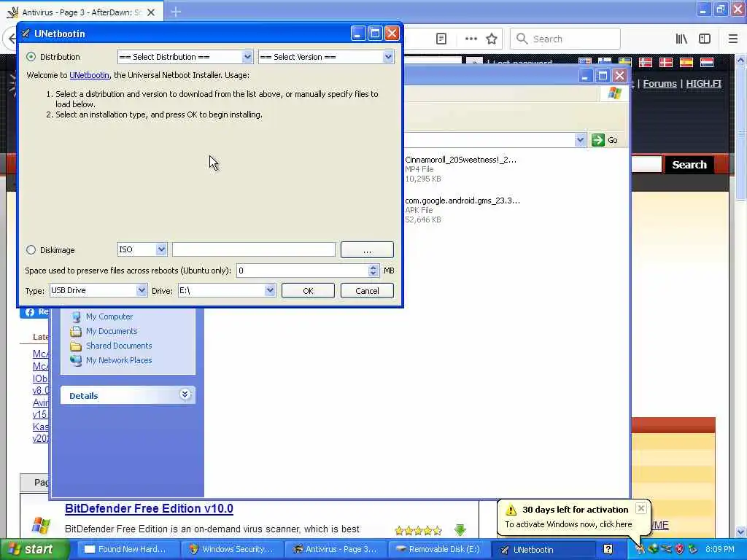The image size is (747, 560).
Task: Click the disk image file path field
Action: [x=253, y=249]
